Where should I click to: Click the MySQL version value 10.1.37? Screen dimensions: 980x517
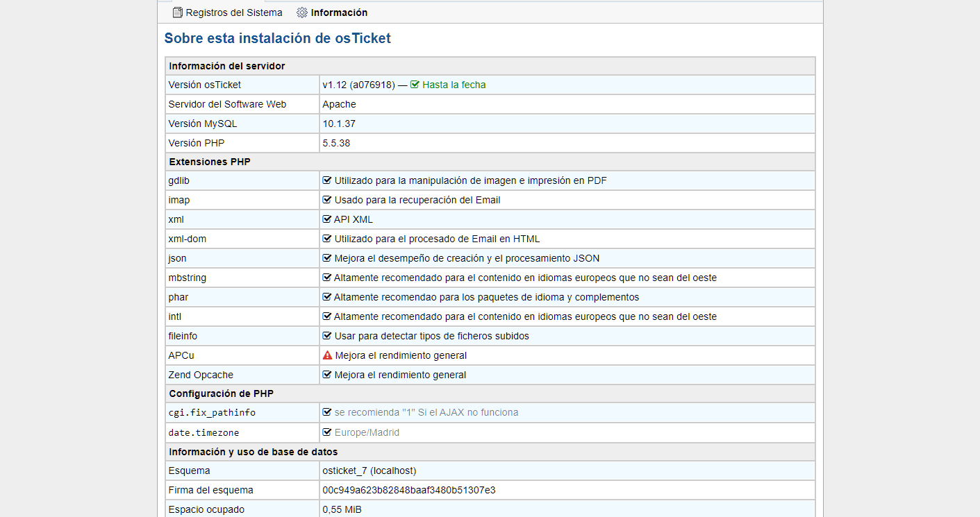(339, 124)
